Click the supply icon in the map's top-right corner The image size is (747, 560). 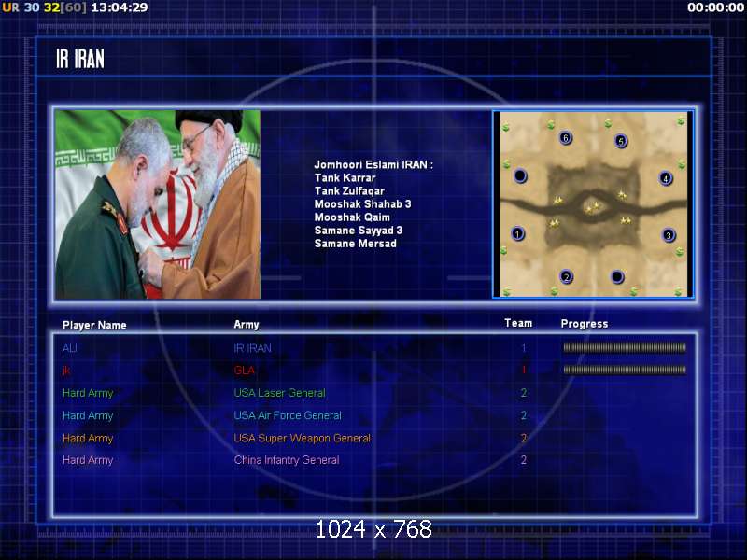click(x=681, y=122)
